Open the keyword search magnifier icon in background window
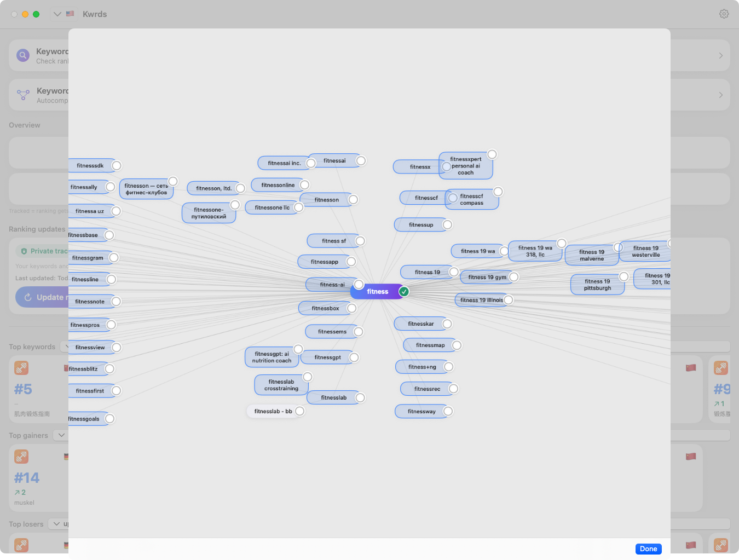 [x=23, y=55]
